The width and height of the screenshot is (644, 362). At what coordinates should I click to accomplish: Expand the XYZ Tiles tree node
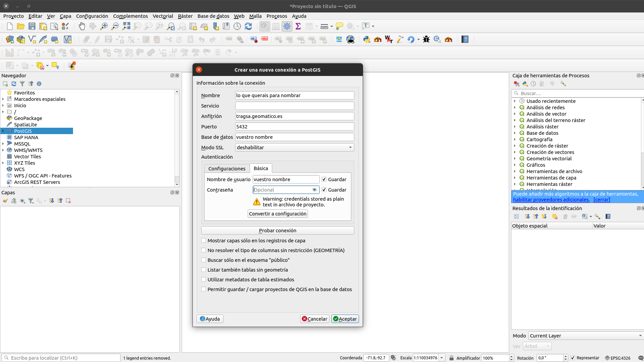3,163
